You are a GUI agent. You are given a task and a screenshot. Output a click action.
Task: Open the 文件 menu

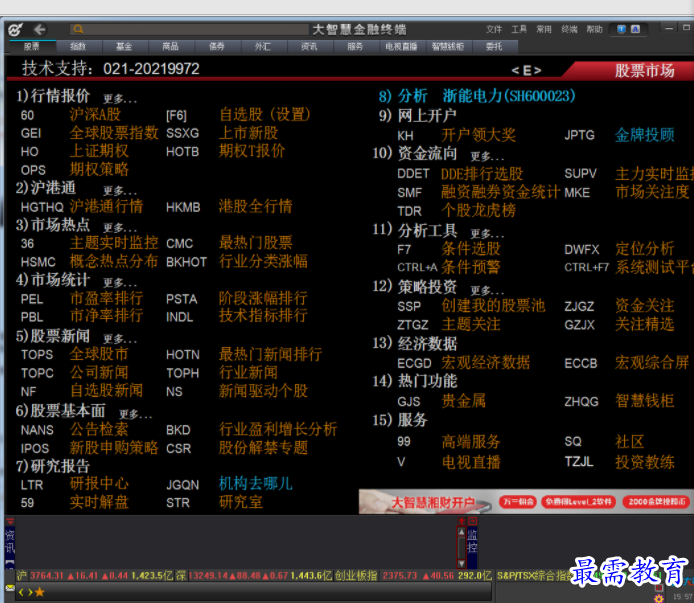click(494, 29)
